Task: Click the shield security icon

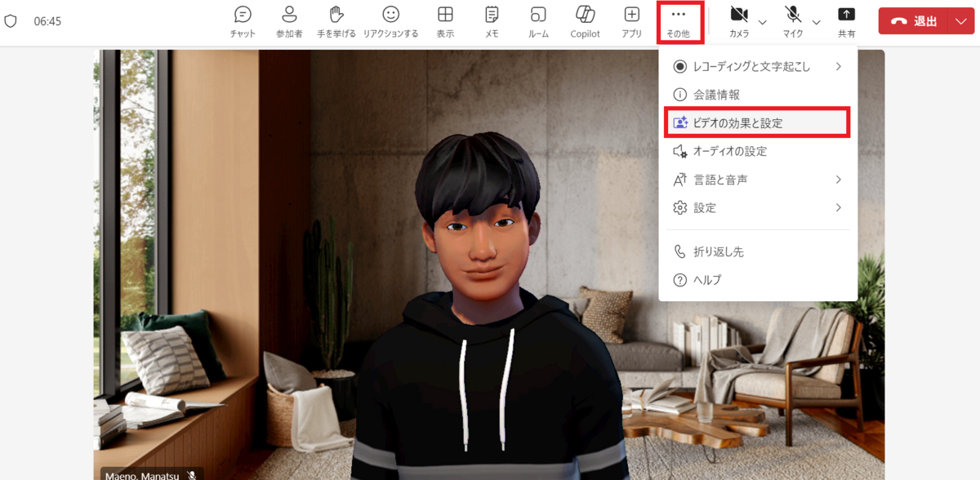Action: (x=11, y=21)
